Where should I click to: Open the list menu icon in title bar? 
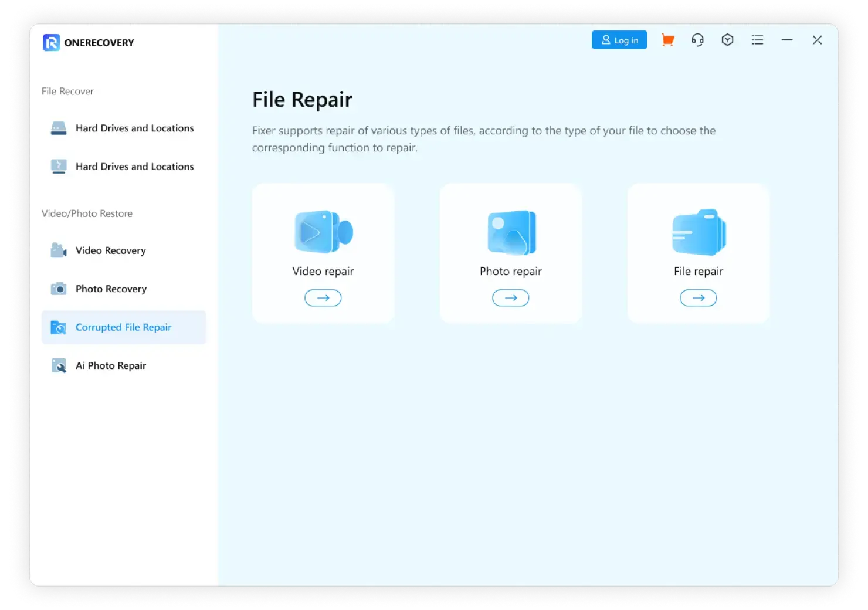pos(757,40)
